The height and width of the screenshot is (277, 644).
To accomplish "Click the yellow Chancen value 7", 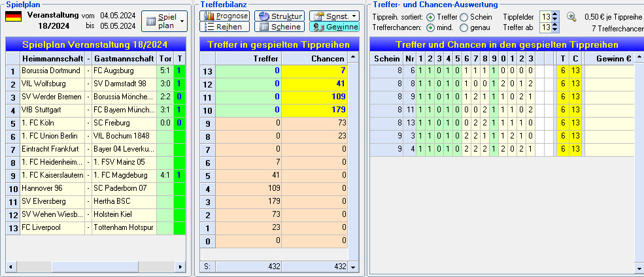I will 314,71.
